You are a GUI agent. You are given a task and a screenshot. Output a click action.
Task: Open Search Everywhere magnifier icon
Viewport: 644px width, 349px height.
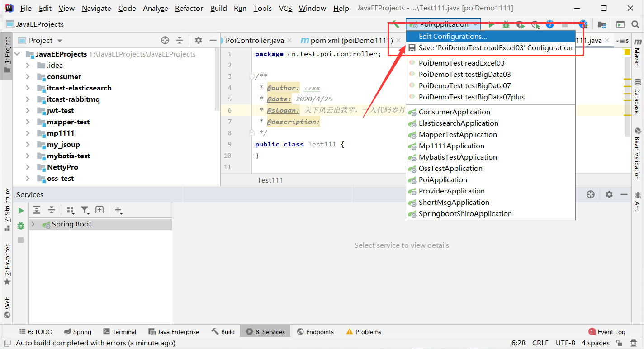[635, 24]
